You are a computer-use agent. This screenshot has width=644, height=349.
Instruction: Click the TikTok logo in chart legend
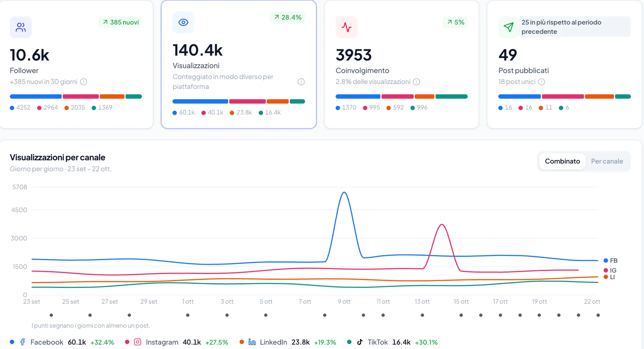tap(360, 342)
